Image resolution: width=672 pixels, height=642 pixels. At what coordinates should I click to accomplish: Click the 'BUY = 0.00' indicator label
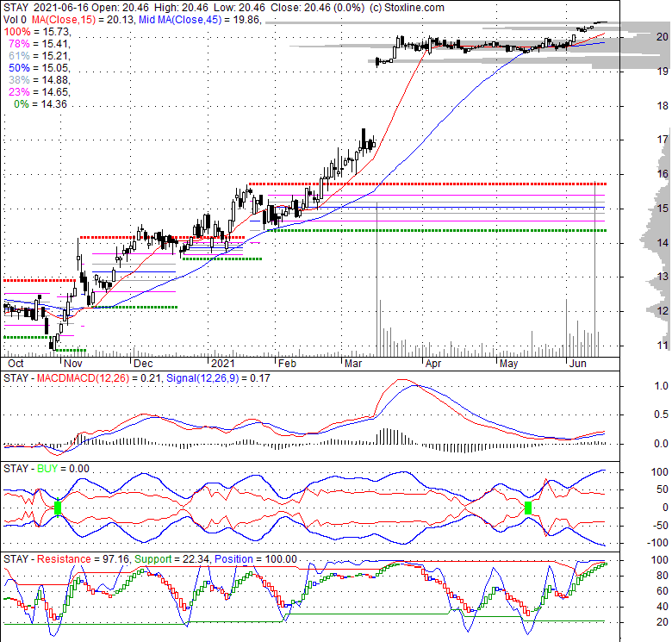[64, 469]
